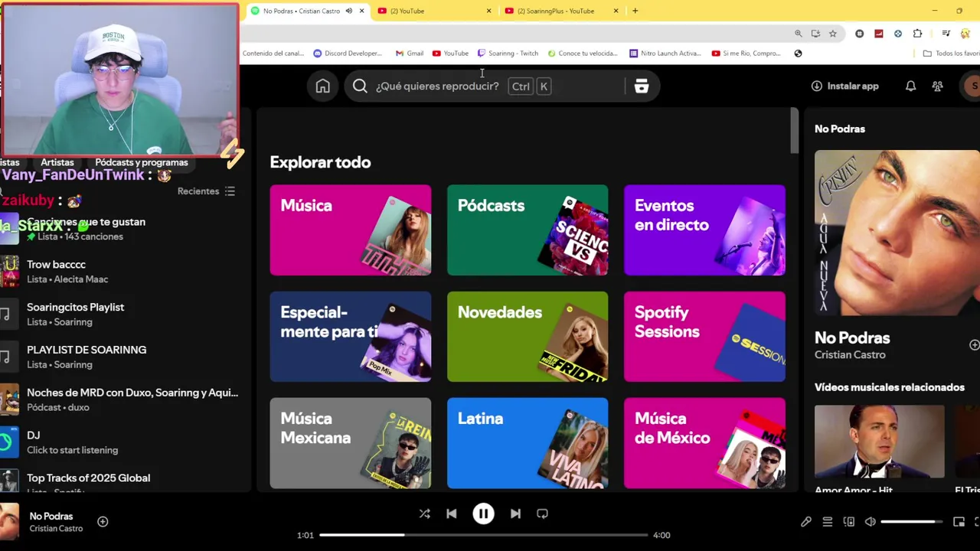Skip to previous track
The image size is (980, 551).
451,514
